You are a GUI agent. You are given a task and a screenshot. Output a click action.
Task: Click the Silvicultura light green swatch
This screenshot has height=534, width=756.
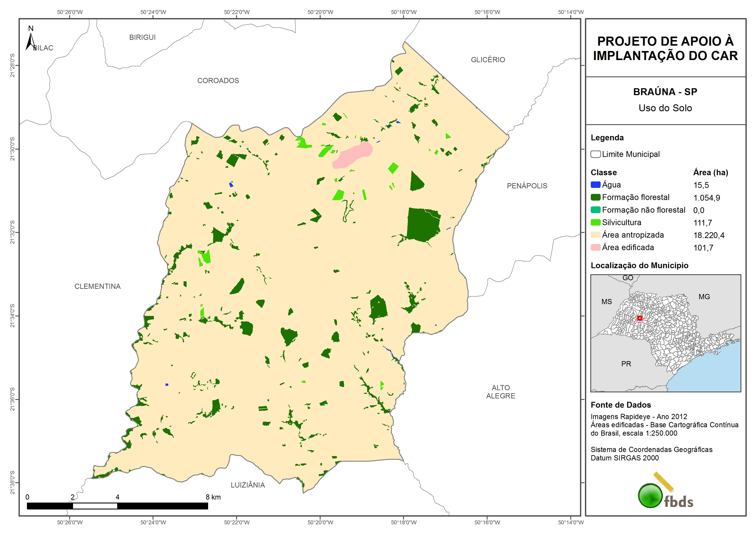[595, 222]
